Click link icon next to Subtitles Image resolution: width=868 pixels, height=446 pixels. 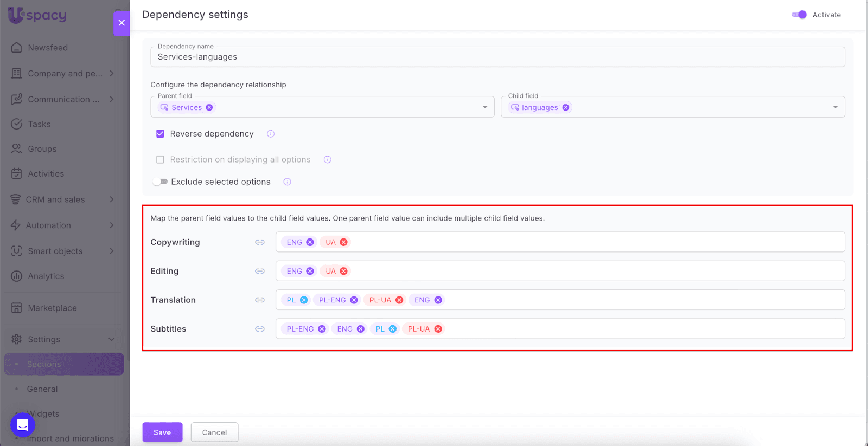pyautogui.click(x=260, y=329)
